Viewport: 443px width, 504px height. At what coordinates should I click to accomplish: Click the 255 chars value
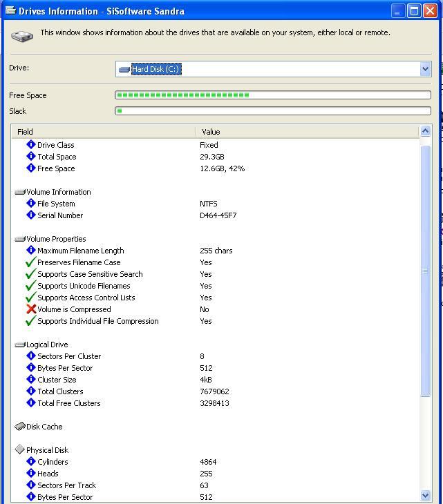216,251
